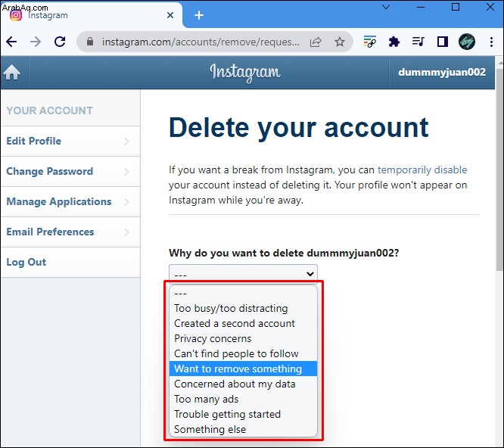Click the Instagram favicon on the tab
Viewport: 504px width, 448px height.
click(16, 15)
